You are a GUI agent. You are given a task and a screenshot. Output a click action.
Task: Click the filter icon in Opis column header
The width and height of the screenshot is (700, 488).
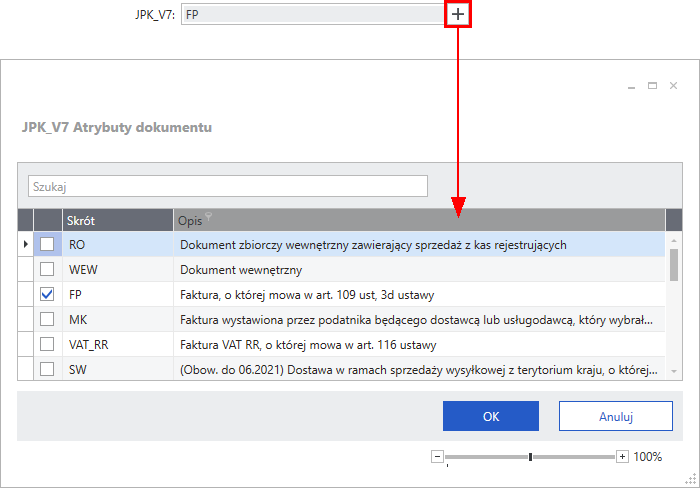[x=208, y=218]
